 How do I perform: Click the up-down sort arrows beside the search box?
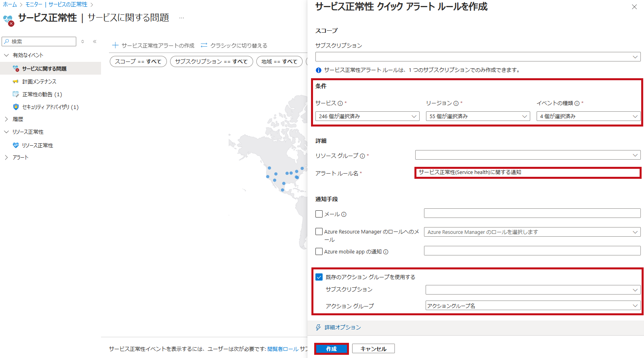pos(83,42)
